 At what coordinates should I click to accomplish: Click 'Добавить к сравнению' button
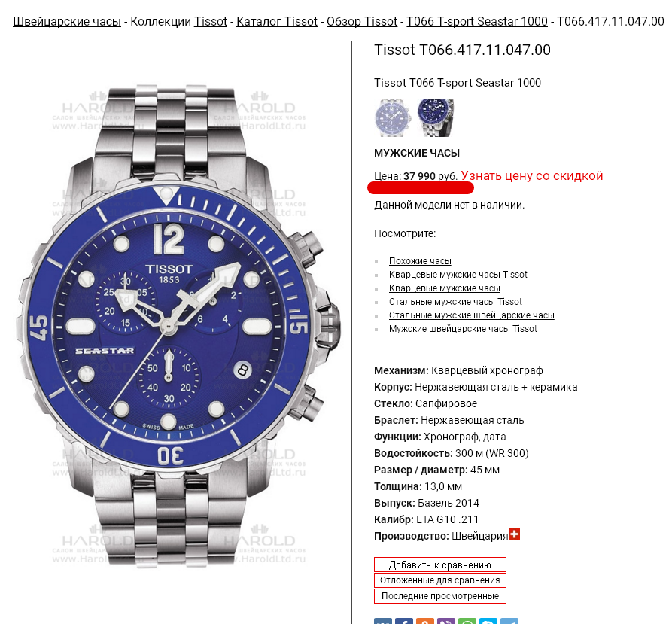point(440,565)
